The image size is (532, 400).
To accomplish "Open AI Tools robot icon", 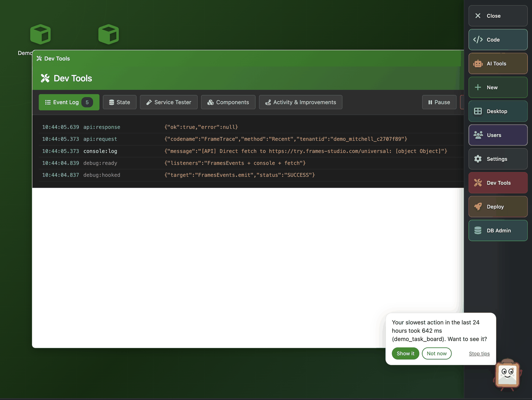I will click(x=478, y=64).
